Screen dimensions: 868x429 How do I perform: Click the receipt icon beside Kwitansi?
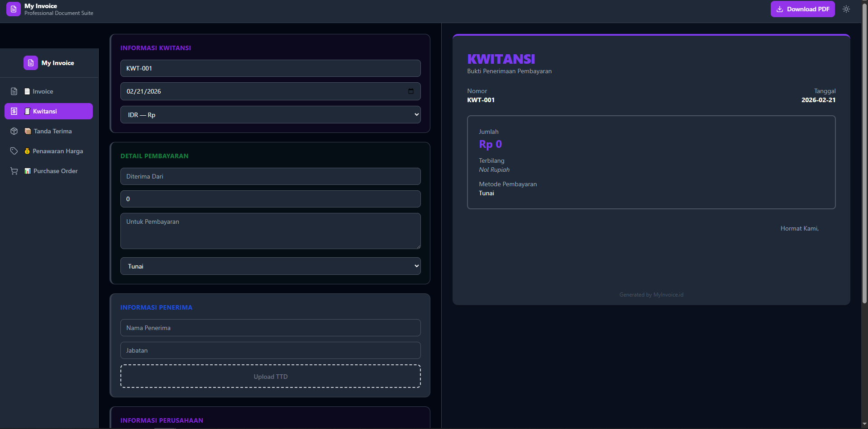(x=14, y=111)
